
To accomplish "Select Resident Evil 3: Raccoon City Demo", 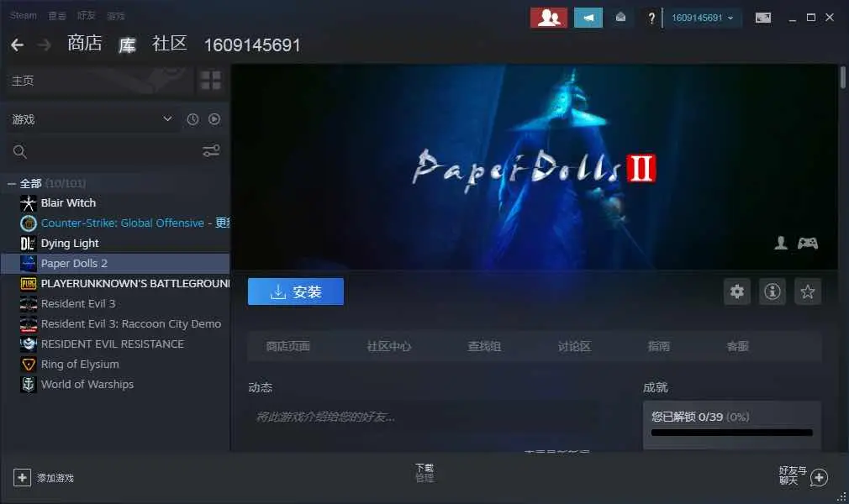I will [x=116, y=324].
